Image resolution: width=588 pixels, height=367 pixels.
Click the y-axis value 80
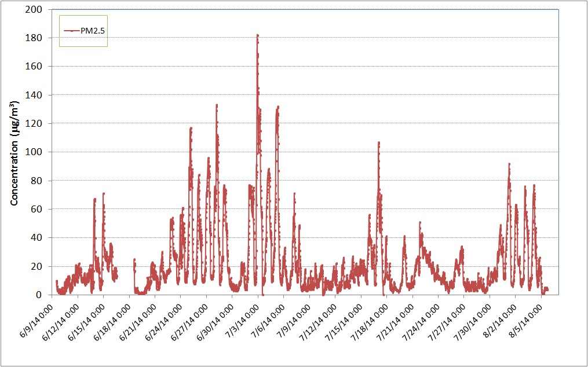pos(36,181)
